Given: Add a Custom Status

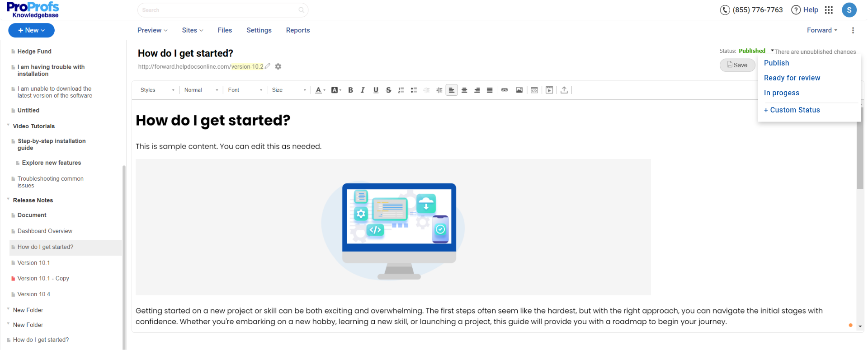Looking at the screenshot, I should [792, 110].
